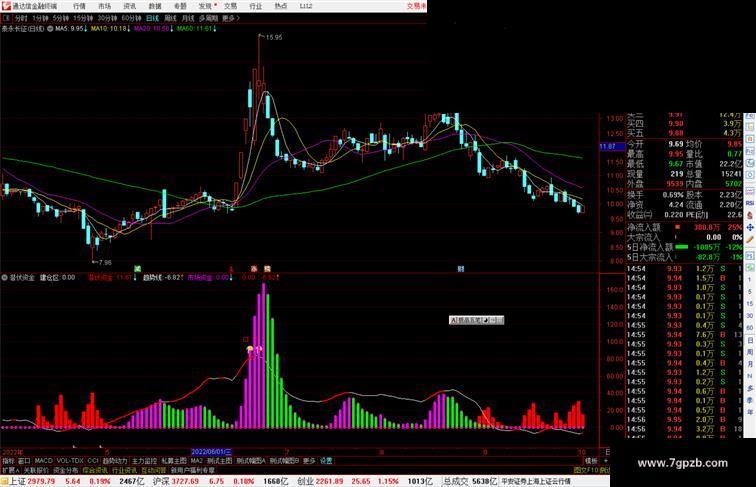Open the 综合资讯 tab
756x487 pixels.
95,470
